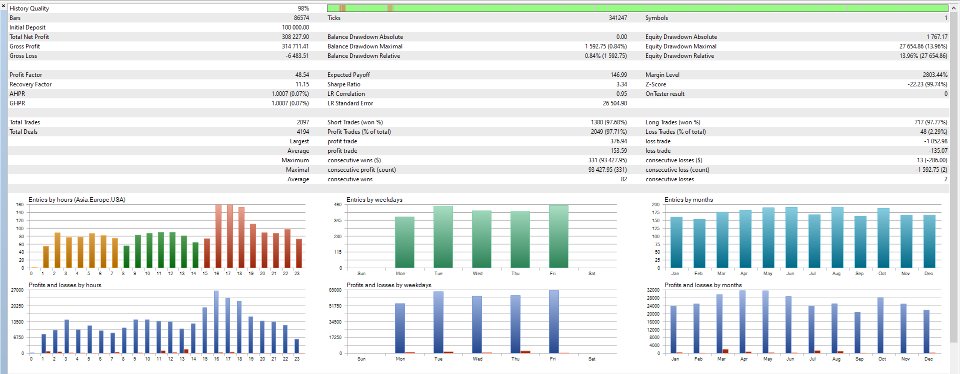Select the Total Net Profit value 308 227.90
Viewport: 960px width, 374px height.
pos(296,37)
